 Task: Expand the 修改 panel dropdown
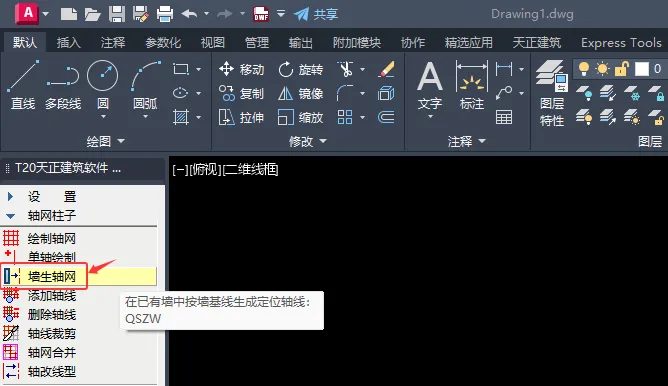point(323,141)
